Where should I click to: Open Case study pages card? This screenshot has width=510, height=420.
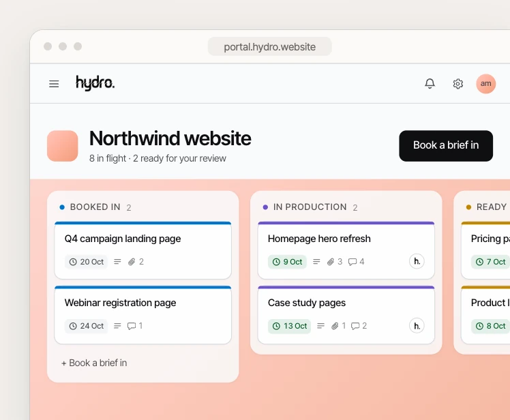pos(346,314)
